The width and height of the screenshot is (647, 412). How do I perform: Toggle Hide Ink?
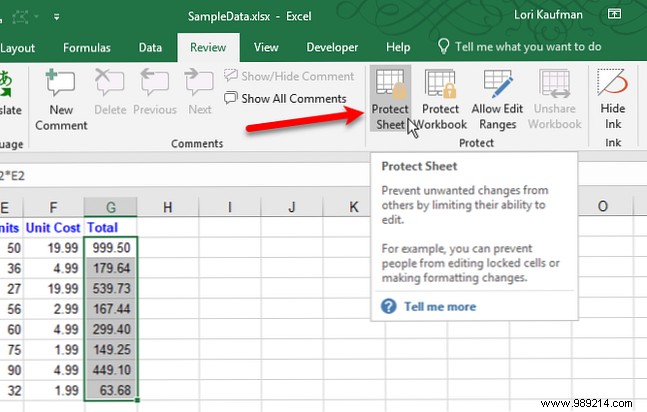click(x=613, y=99)
